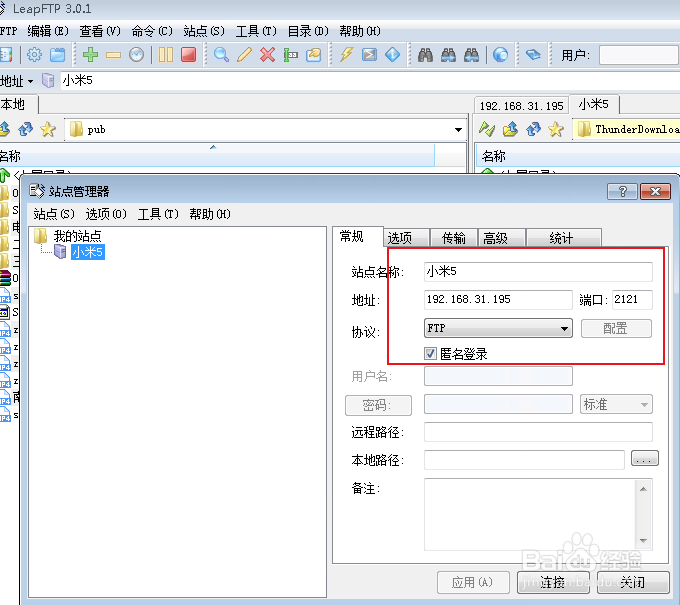This screenshot has width=680, height=605.
Task: Switch to the 192.168.31.195 remote tab
Action: 522,105
